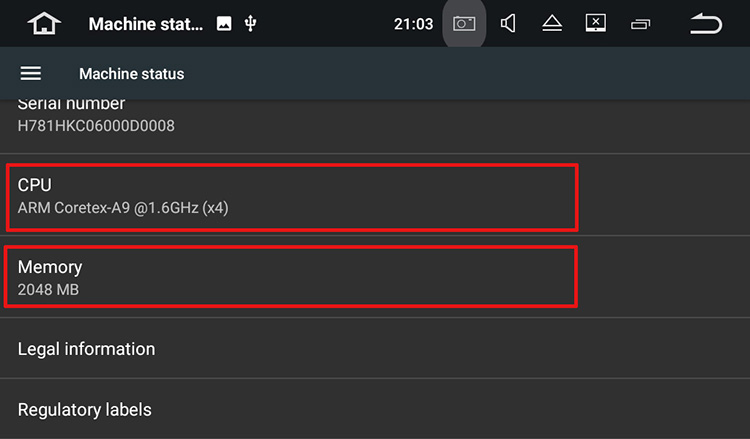Screen dimensions: 750x439
Task: Tap the Home icon in the status bar
Action: [44, 24]
